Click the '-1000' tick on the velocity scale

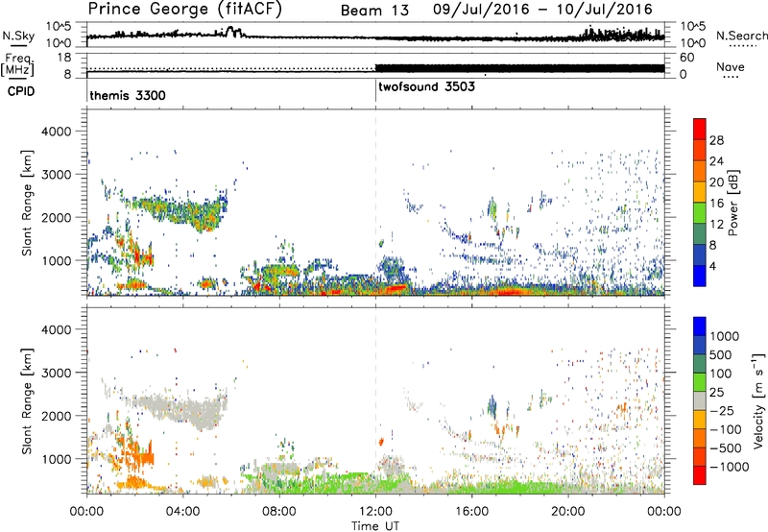[x=729, y=467]
